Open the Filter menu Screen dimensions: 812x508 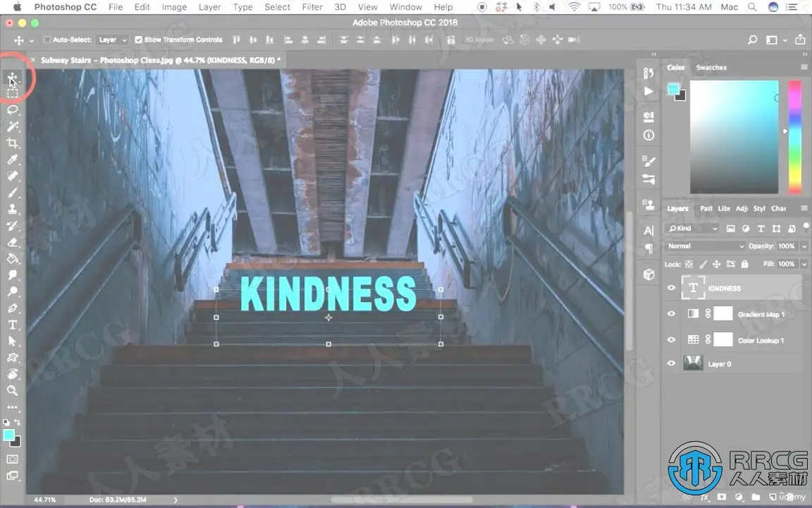(x=312, y=7)
